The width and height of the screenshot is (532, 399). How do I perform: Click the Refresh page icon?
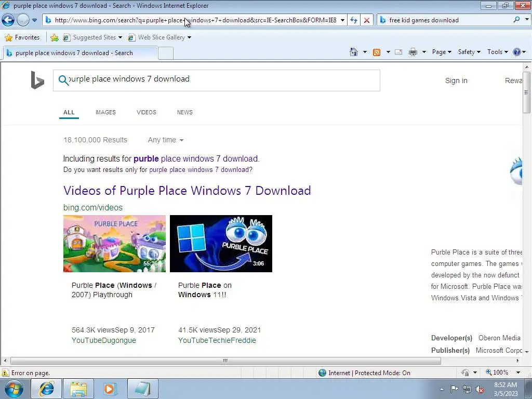[353, 20]
